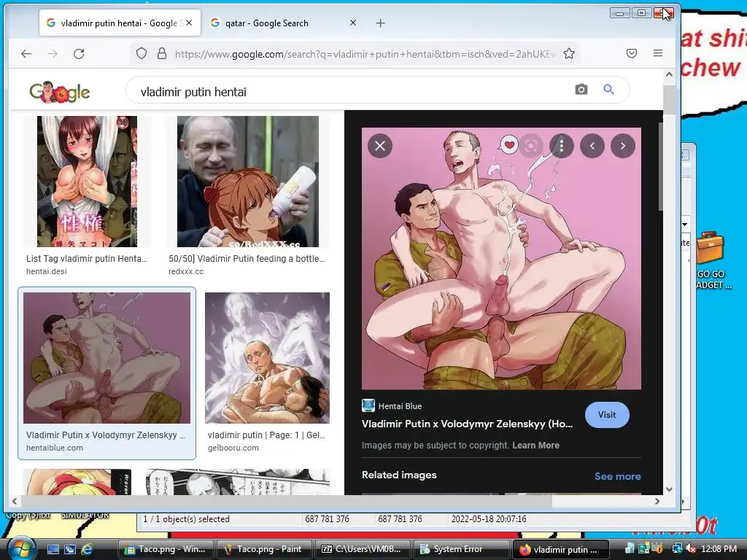Focus the Google search query field
The width and height of the screenshot is (747, 560).
coord(352,91)
